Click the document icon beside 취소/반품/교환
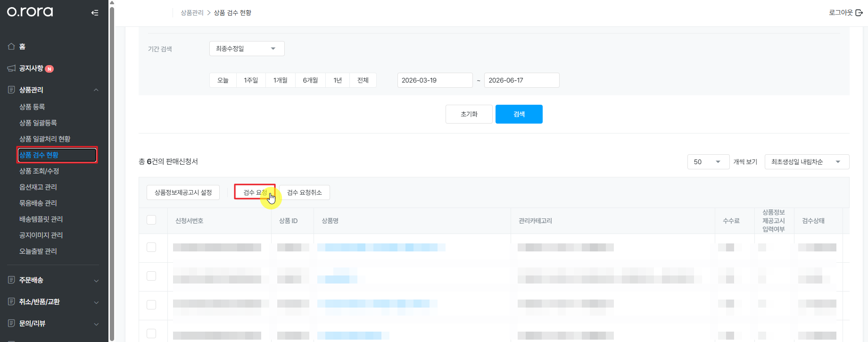 [11, 301]
